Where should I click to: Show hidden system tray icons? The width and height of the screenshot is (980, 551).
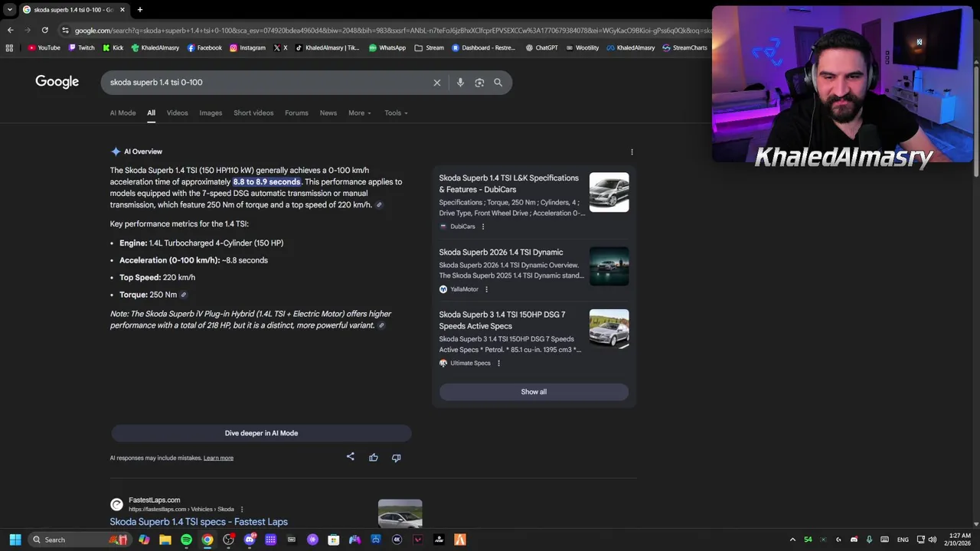[x=792, y=540]
